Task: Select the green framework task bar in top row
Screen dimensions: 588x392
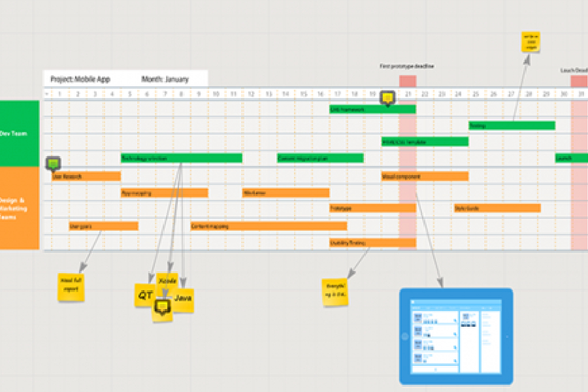Action: click(372, 109)
